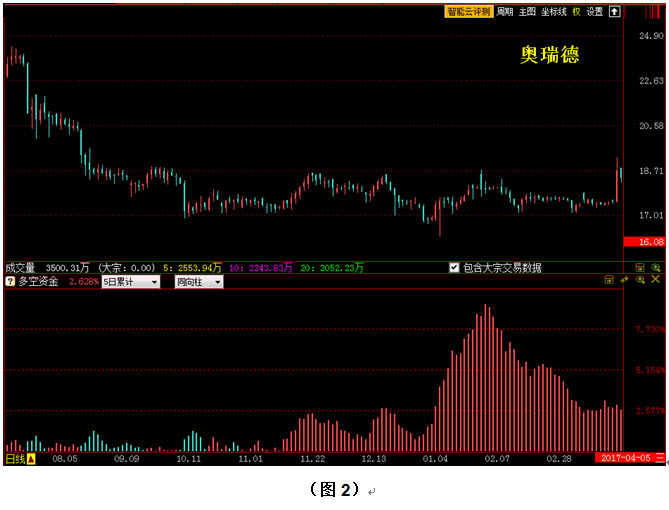This screenshot has width=669, height=510.
Task: Toggle the 包含大宗交易数据 checkbox
Action: pos(454,268)
